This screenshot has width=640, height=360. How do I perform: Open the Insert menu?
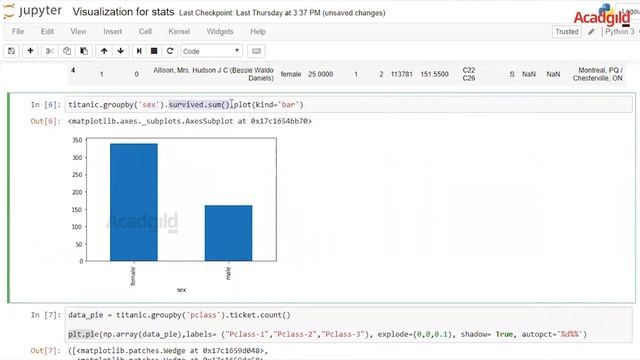point(112,31)
